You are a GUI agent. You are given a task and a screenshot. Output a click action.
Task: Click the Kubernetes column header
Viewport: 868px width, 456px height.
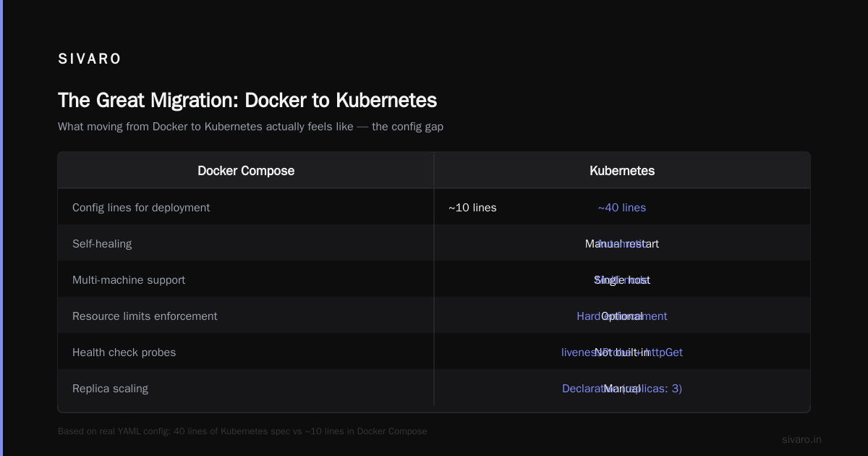(622, 171)
